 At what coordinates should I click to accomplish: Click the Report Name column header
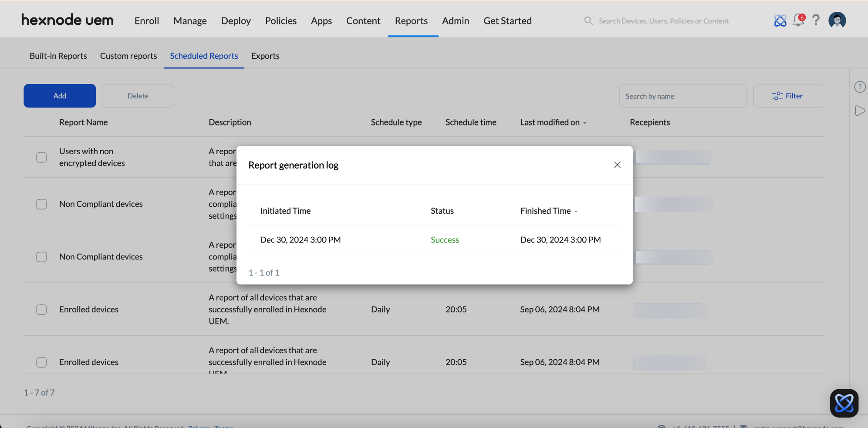[84, 122]
